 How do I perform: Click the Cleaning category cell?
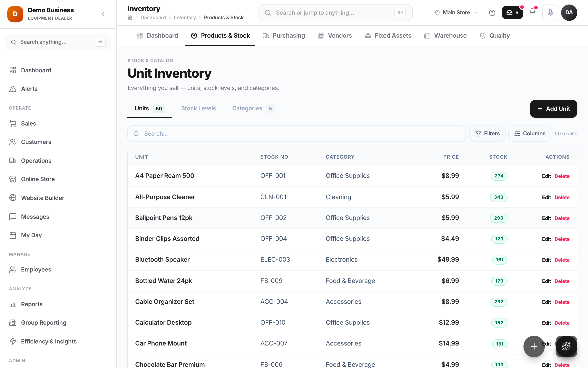tap(338, 197)
